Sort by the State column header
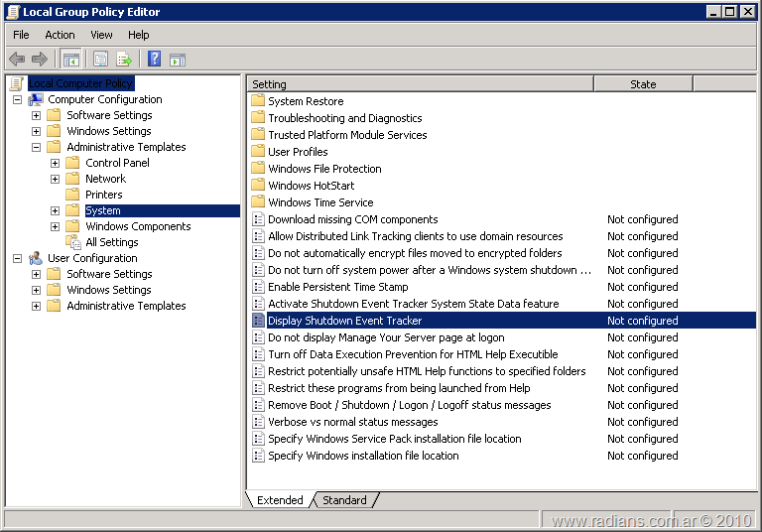The image size is (762, 532). [643, 84]
